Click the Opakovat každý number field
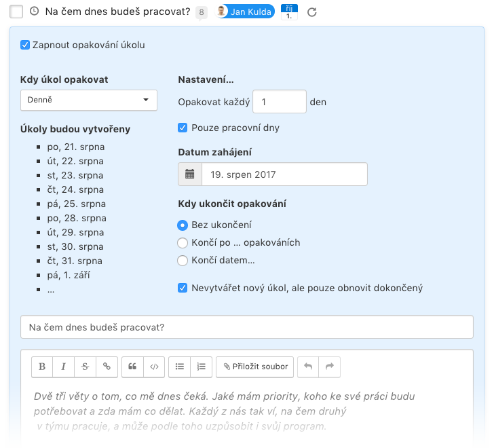 pyautogui.click(x=280, y=102)
